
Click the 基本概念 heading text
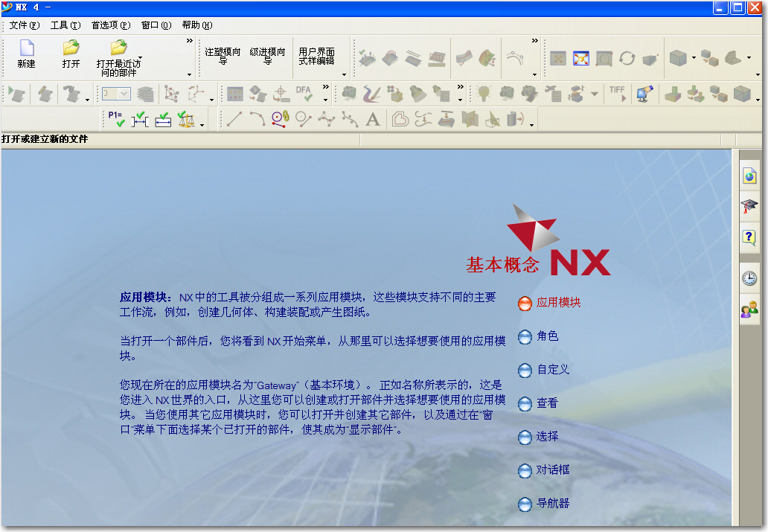502,265
